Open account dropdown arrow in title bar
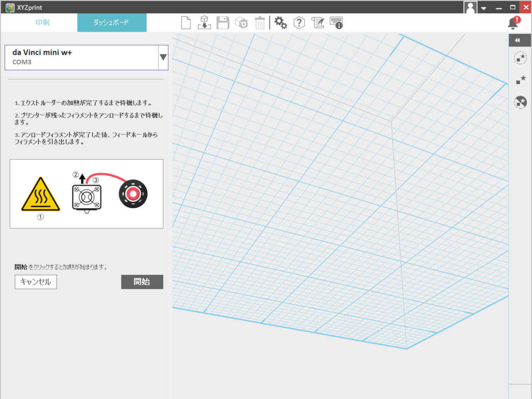 click(484, 8)
